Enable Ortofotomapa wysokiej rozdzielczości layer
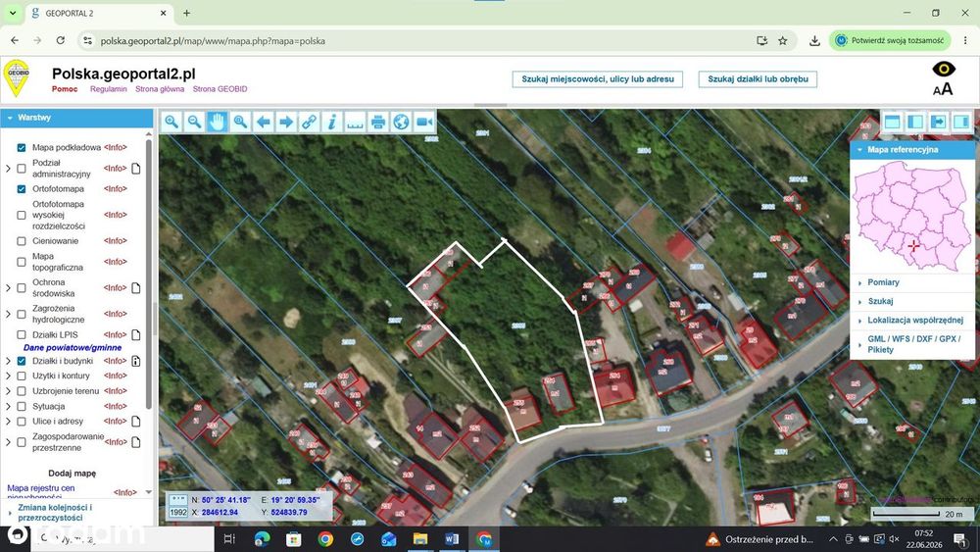 pyautogui.click(x=22, y=215)
